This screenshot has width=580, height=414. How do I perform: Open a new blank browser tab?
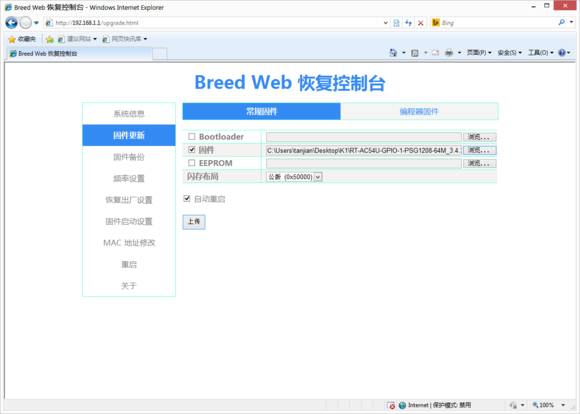160,54
